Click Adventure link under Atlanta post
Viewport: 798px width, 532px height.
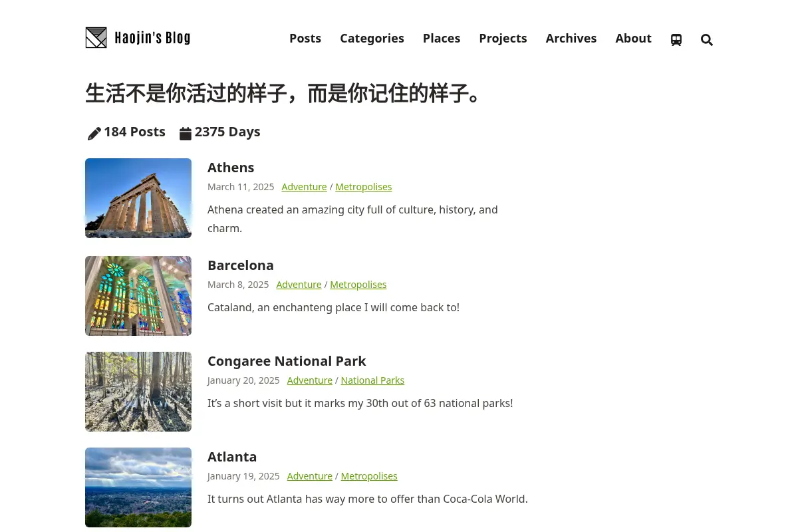pyautogui.click(x=310, y=476)
